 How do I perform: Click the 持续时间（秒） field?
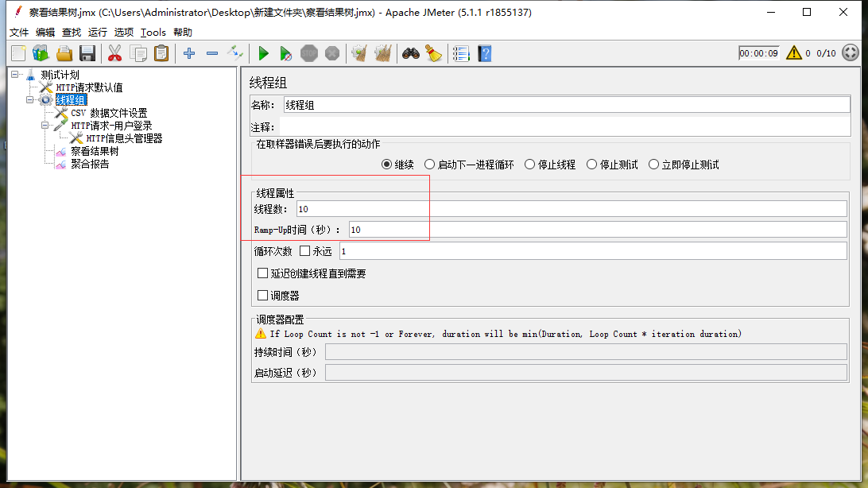586,352
